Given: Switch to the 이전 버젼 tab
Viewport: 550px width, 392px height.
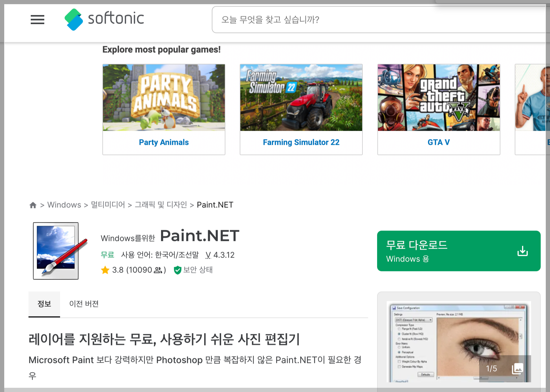Looking at the screenshot, I should (84, 304).
